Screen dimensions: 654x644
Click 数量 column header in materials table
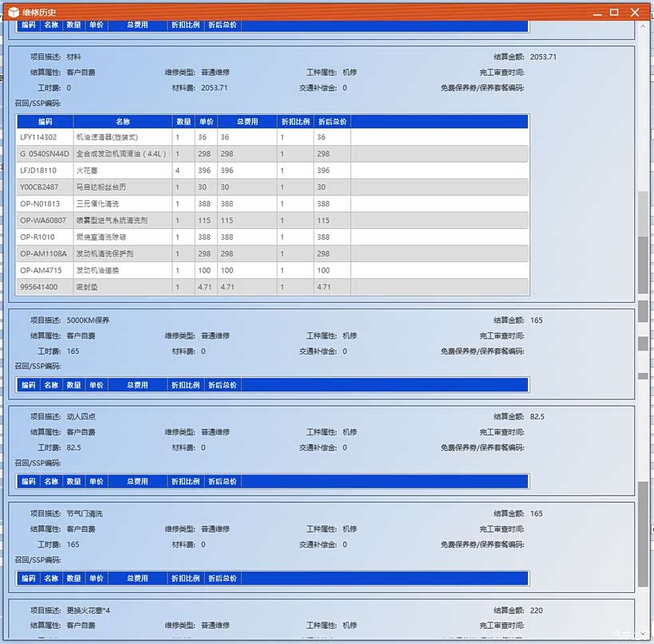(x=183, y=122)
